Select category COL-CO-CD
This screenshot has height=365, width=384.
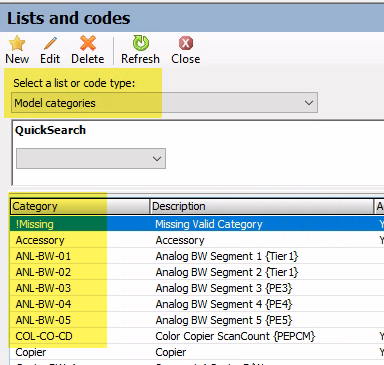click(44, 336)
